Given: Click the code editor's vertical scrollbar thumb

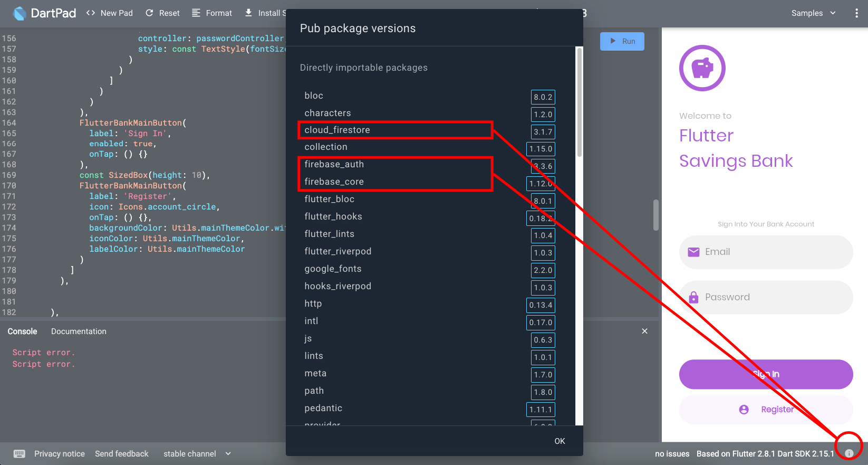Looking at the screenshot, I should (x=656, y=215).
